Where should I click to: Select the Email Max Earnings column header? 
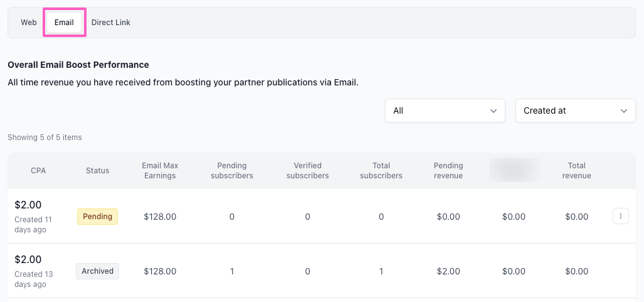point(160,171)
